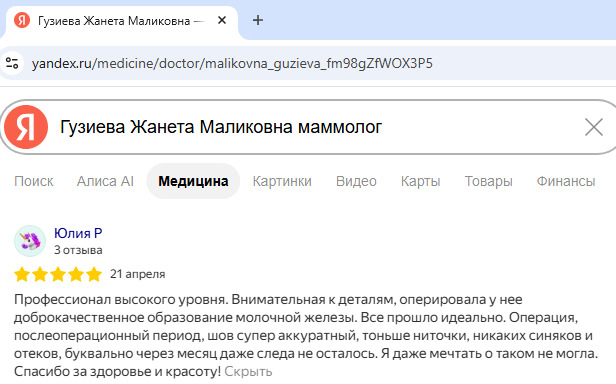Close the Гузиева Жанета Маликовна browser tab
Viewport: 616px width, 384px height.
(222, 20)
